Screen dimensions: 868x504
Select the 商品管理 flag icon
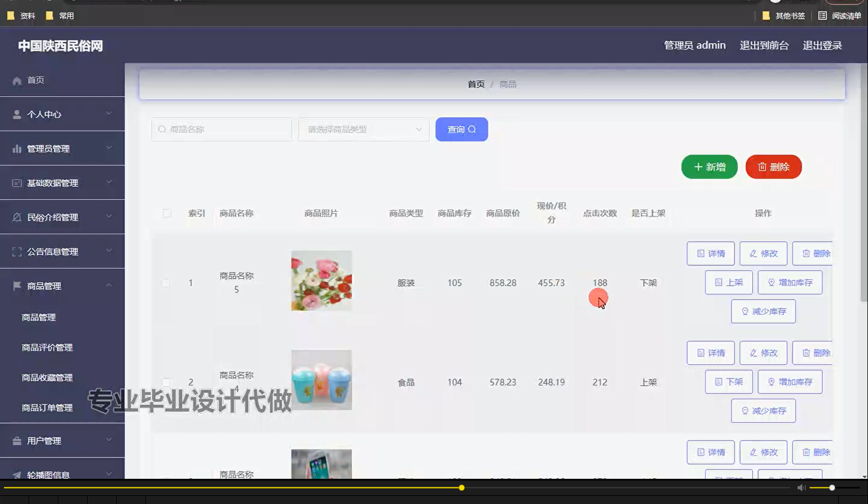pyautogui.click(x=17, y=286)
